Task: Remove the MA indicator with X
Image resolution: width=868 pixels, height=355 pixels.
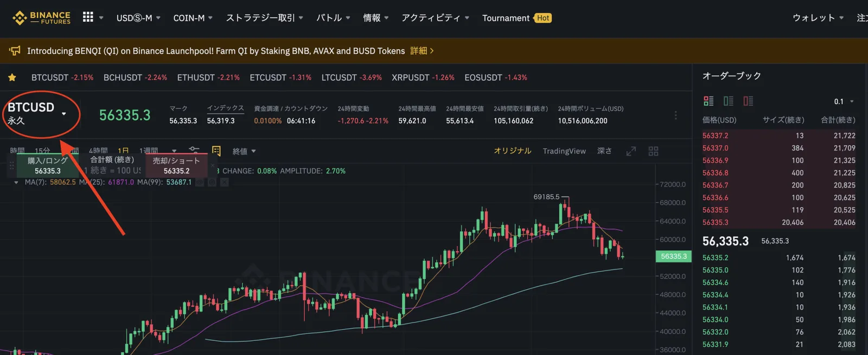Action: (224, 182)
